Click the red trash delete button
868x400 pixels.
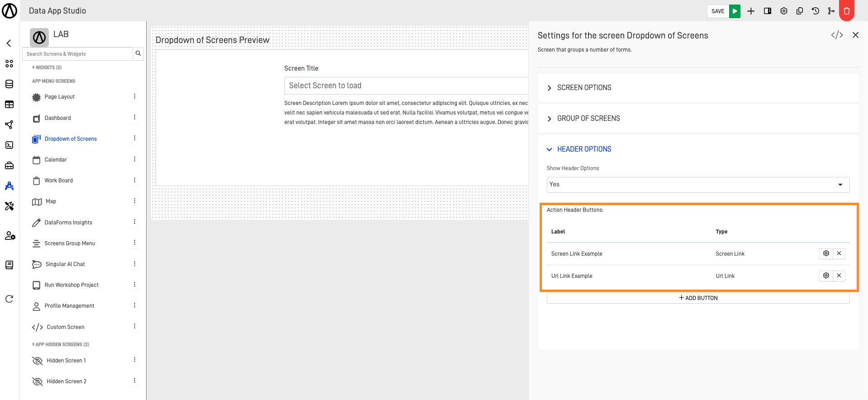click(x=847, y=11)
